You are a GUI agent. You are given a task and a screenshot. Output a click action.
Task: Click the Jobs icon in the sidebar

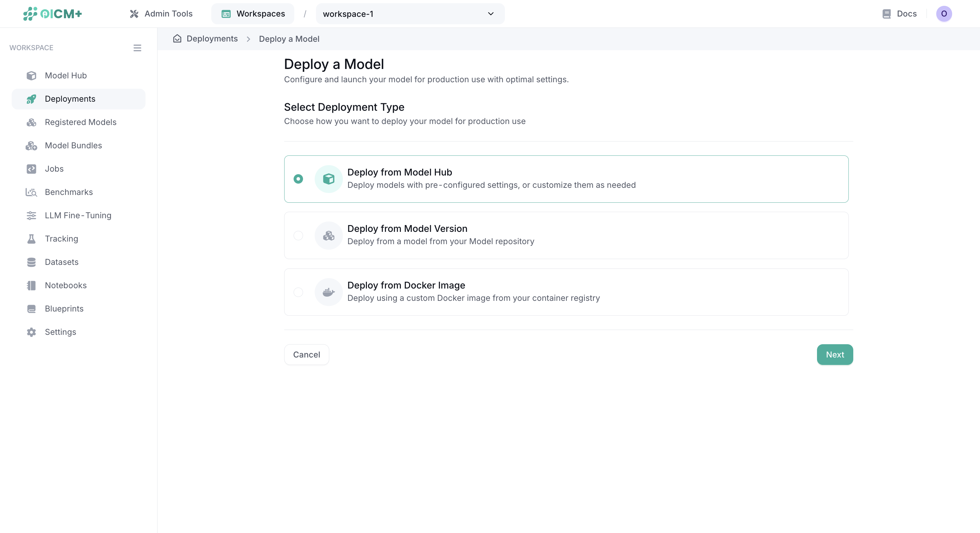point(31,168)
